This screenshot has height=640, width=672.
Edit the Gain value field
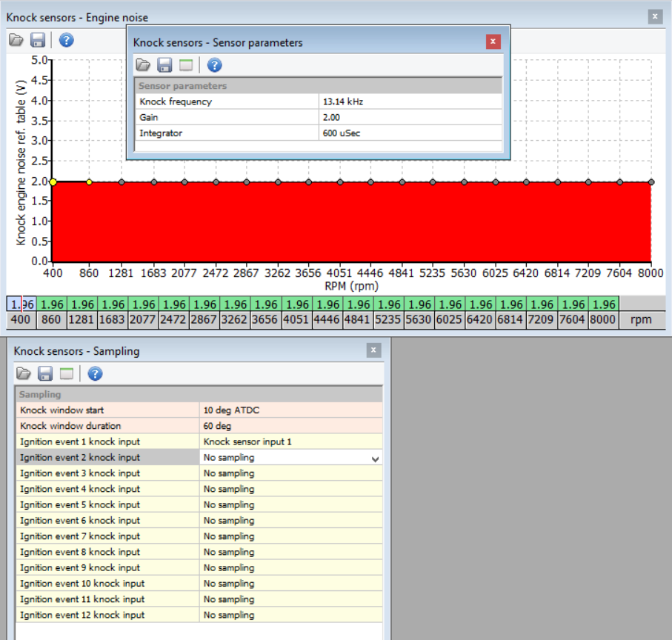coord(410,117)
